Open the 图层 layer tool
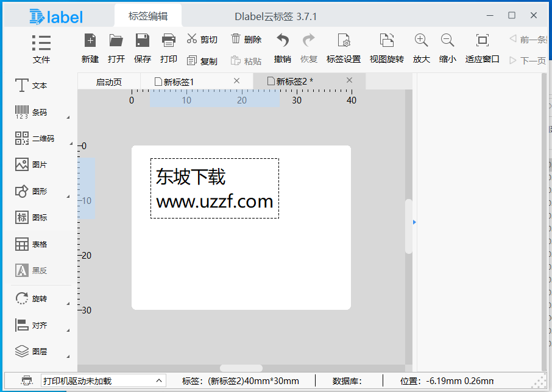Image resolution: width=552 pixels, height=392 pixels. [x=31, y=351]
